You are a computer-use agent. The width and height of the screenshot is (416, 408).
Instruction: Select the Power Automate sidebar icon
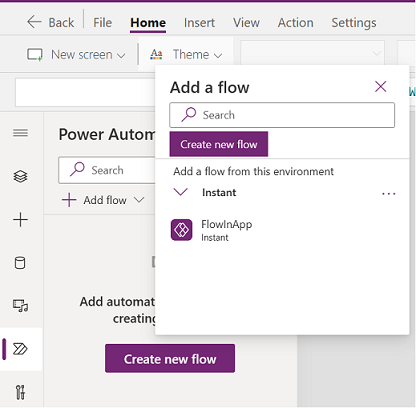[20, 349]
